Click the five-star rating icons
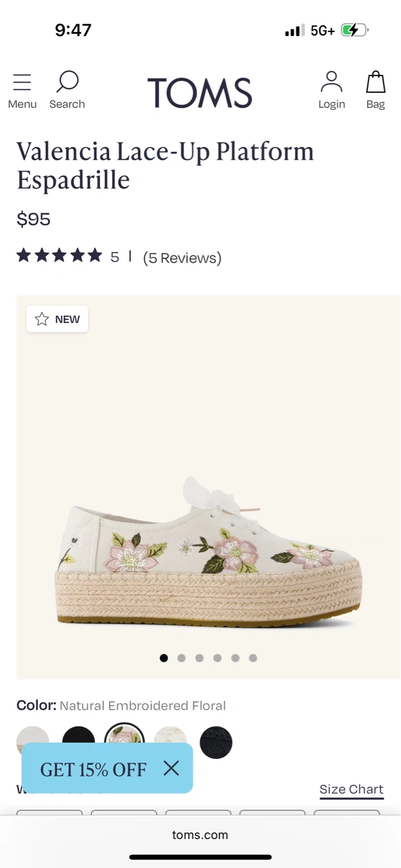 [59, 256]
